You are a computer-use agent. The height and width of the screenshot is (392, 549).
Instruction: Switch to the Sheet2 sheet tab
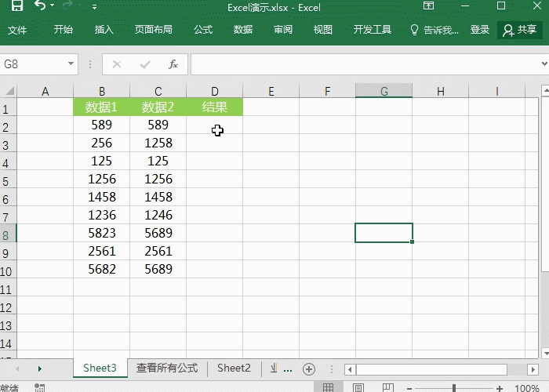[234, 368]
